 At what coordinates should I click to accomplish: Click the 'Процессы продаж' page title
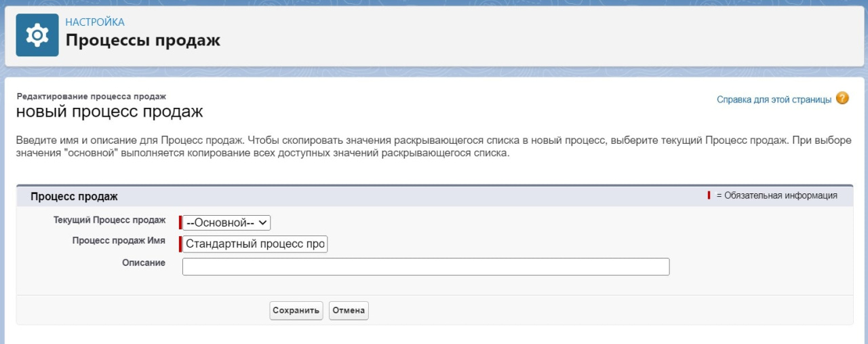143,40
